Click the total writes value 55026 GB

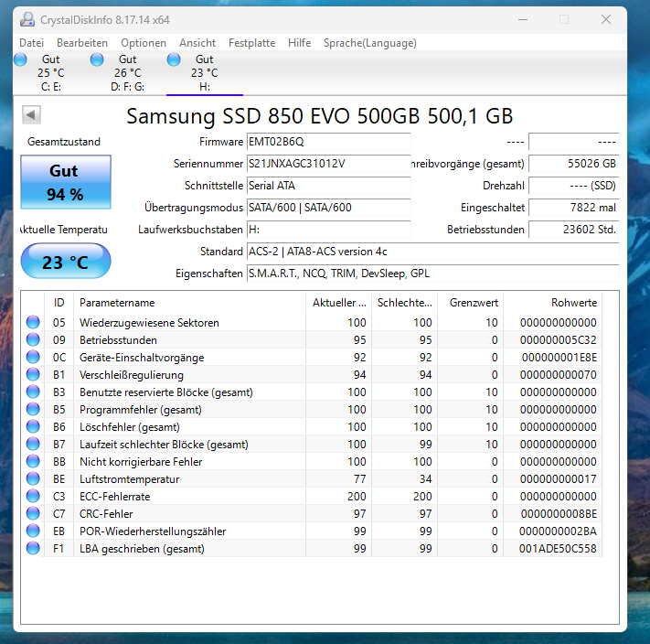tap(574, 164)
